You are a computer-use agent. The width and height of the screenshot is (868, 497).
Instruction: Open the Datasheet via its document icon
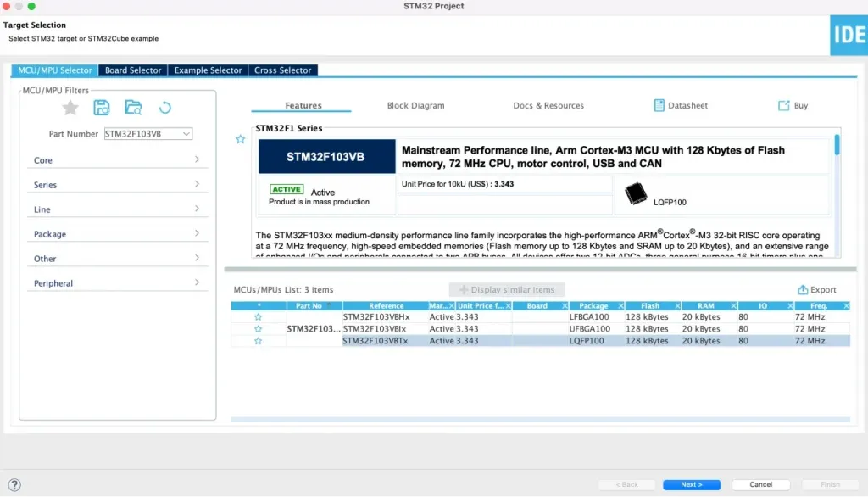[659, 105]
